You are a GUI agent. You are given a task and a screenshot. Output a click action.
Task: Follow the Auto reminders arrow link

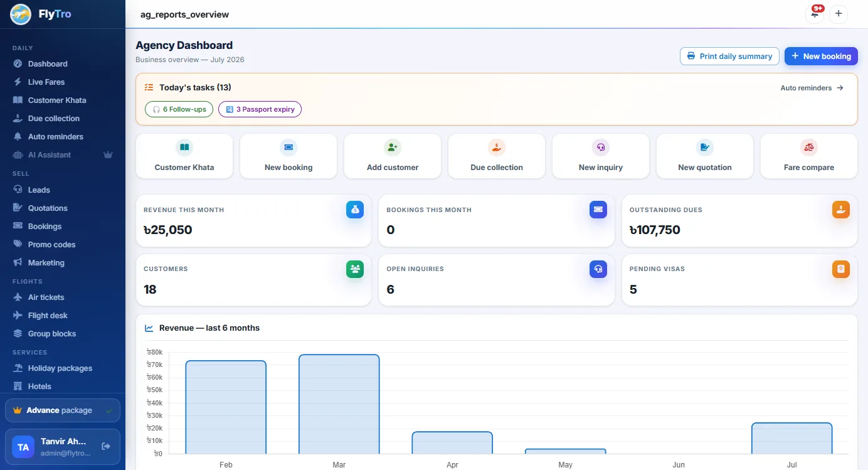(812, 88)
